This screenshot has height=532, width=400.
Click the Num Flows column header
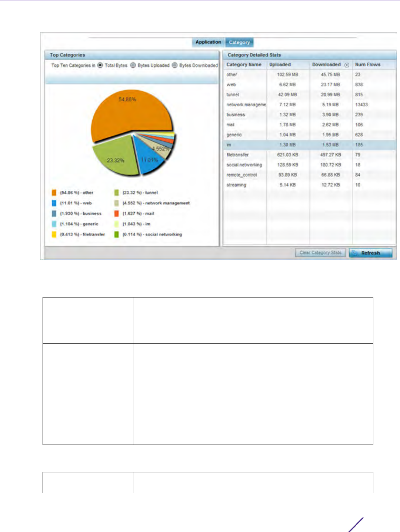[x=374, y=64]
